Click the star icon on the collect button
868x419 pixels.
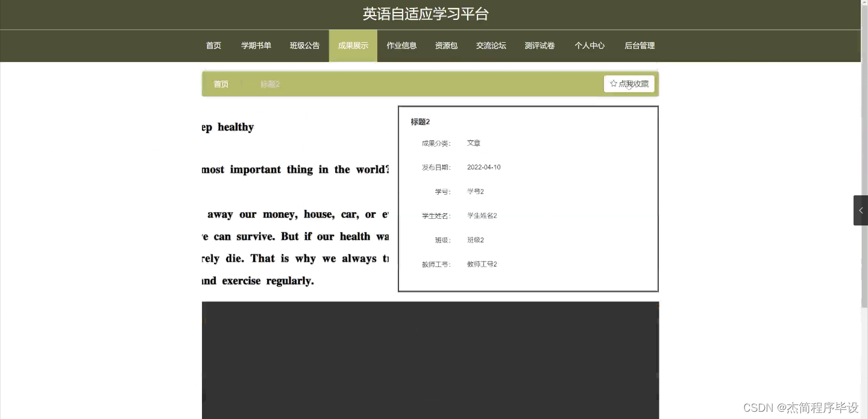614,83
